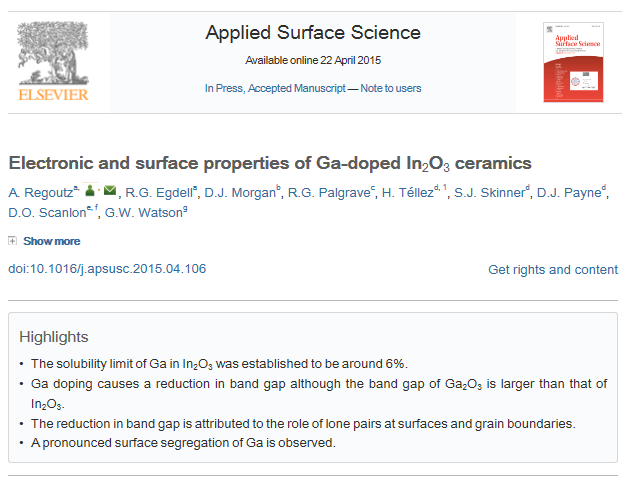Open the Note to users link
The image size is (633, 484).
click(391, 88)
